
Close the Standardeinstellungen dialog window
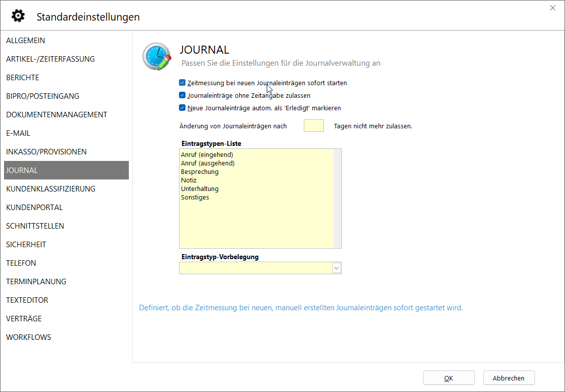552,8
